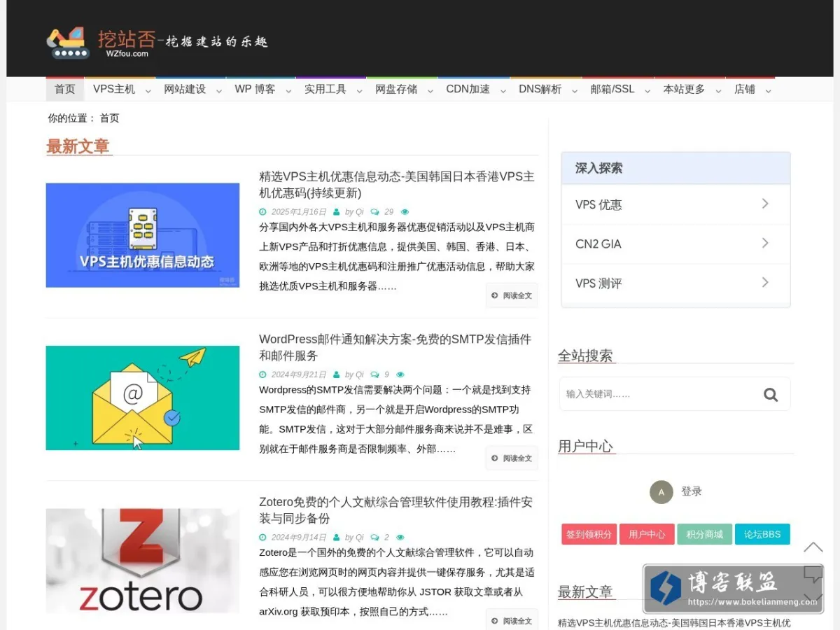Click the 签到领积分 button

click(x=589, y=534)
